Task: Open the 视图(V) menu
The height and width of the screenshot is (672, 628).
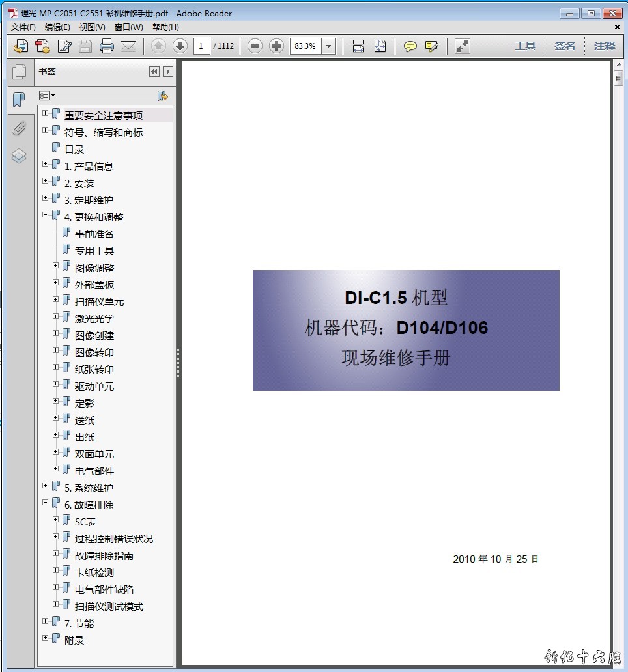Action: (x=92, y=27)
